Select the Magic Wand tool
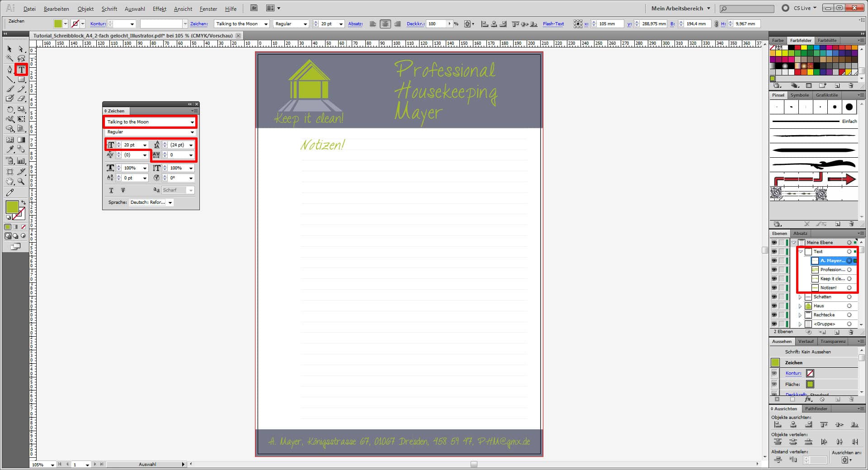 coord(9,58)
